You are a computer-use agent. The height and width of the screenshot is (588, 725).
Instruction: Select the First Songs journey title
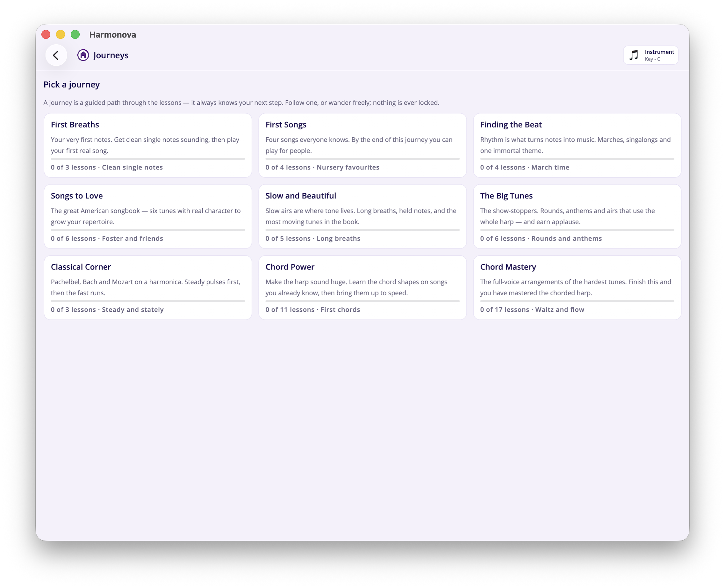(x=286, y=125)
